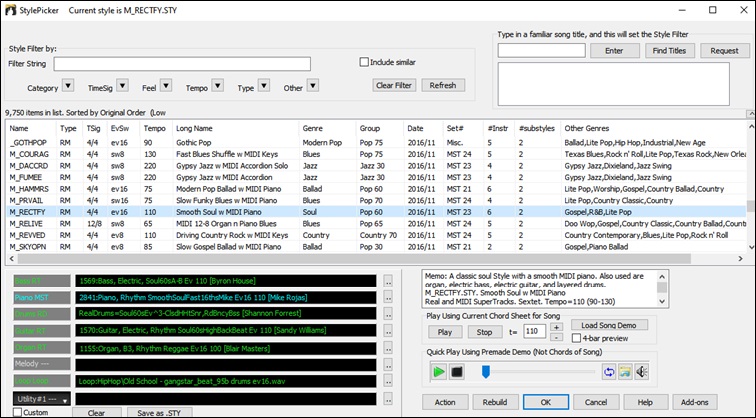This screenshot has width=756, height=418.
Task: Check the Custom checkbox
Action: [17, 412]
